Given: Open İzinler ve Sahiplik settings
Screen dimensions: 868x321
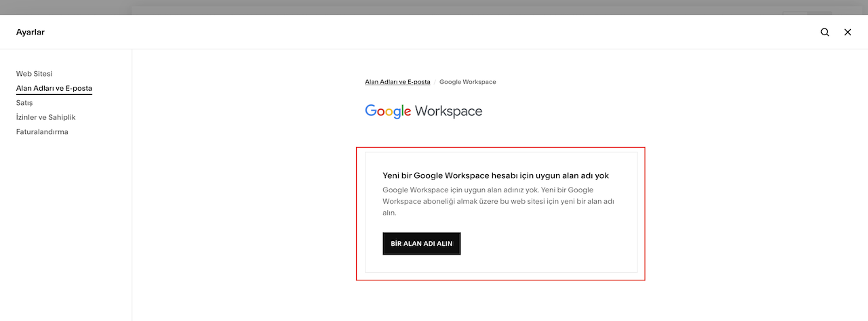Looking at the screenshot, I should (x=45, y=117).
